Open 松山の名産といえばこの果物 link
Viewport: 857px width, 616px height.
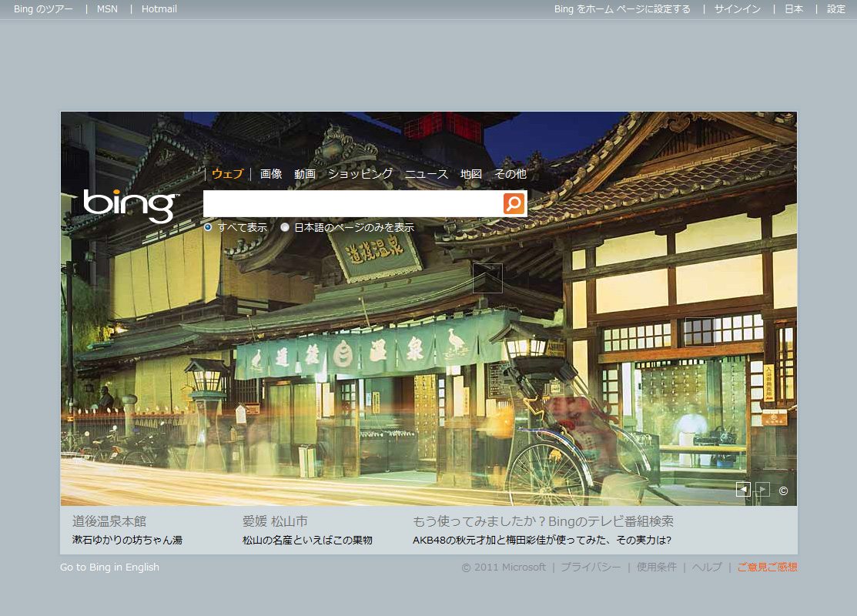pos(308,540)
